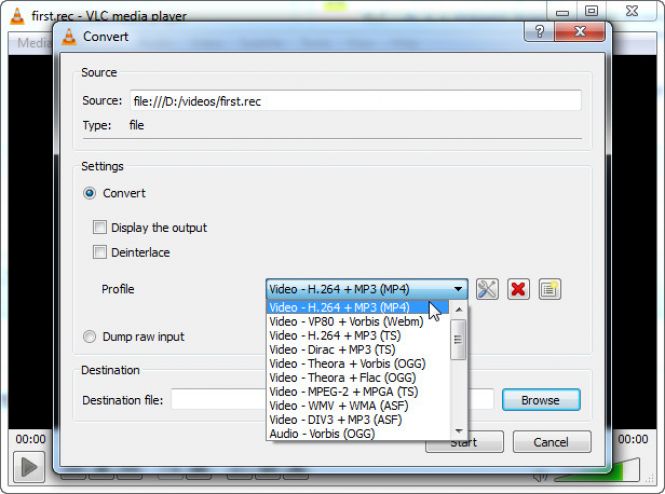Choose Video - H.264 + MP3 (MP4) list entry

pos(358,307)
